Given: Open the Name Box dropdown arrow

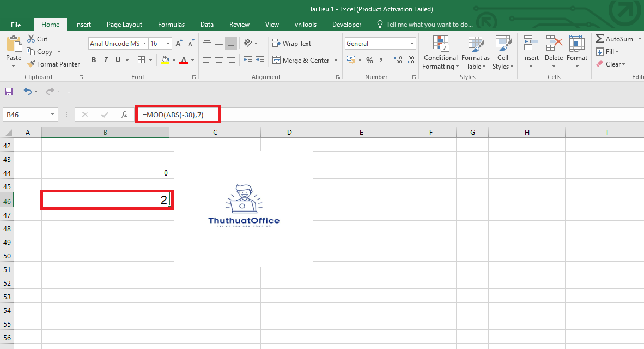Looking at the screenshot, I should tap(53, 115).
